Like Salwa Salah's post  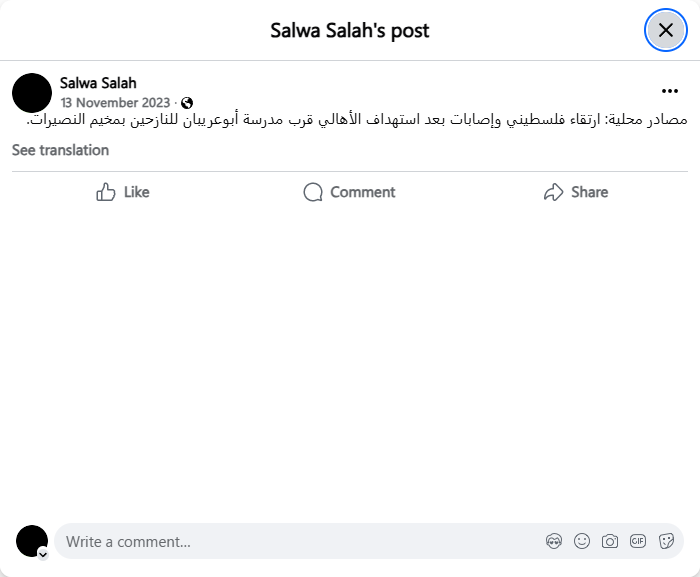tap(123, 192)
